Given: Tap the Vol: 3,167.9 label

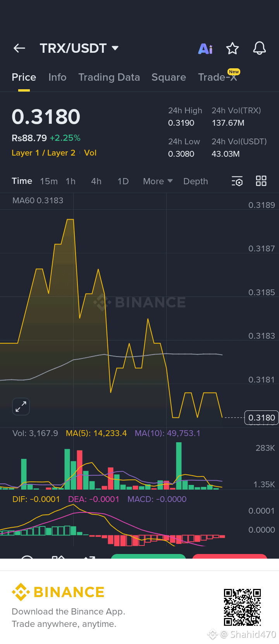Looking at the screenshot, I should click(x=35, y=433).
